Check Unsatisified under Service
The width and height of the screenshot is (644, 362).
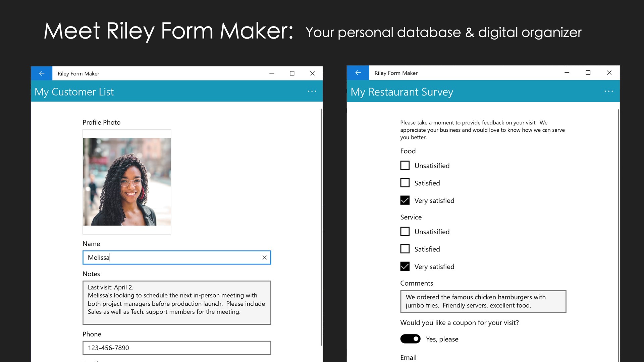[405, 232]
